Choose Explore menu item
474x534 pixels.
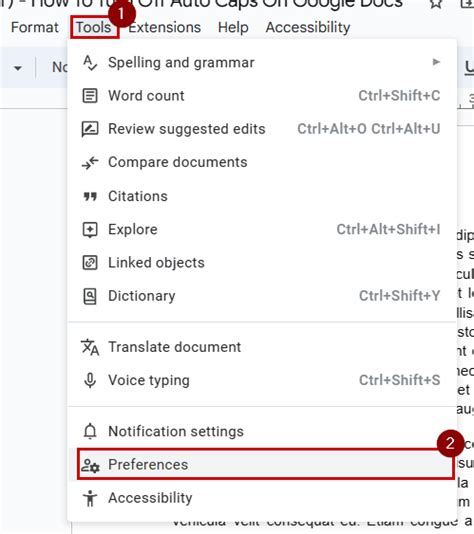[262, 230]
